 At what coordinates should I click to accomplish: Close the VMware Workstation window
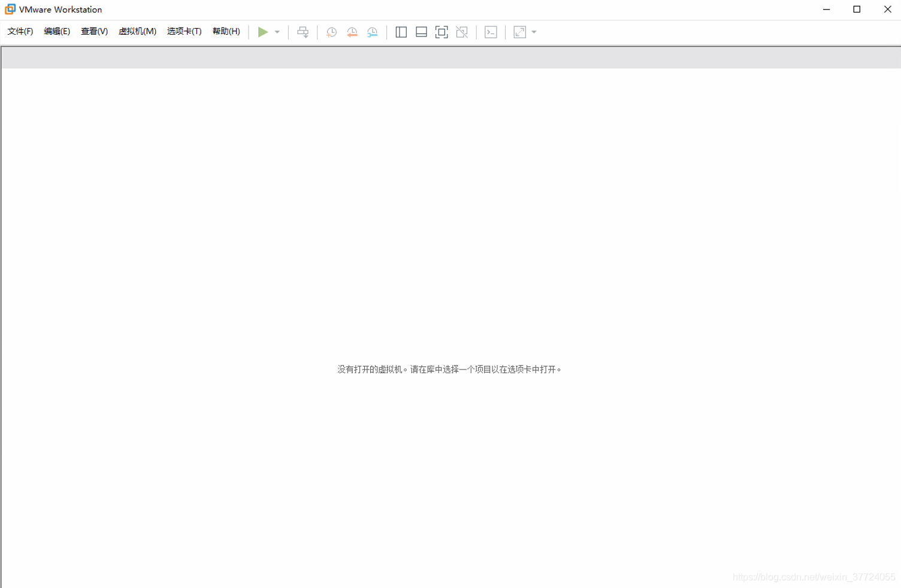887,10
